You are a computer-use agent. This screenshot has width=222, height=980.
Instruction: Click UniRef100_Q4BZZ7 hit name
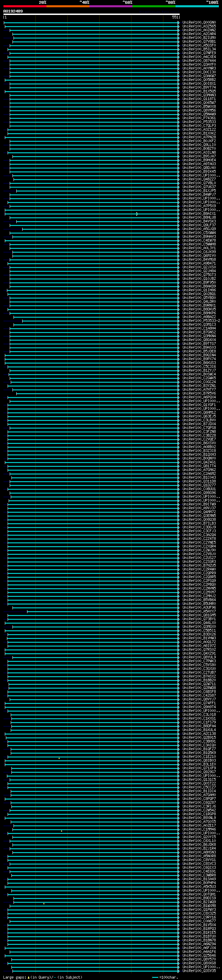(x=199, y=179)
